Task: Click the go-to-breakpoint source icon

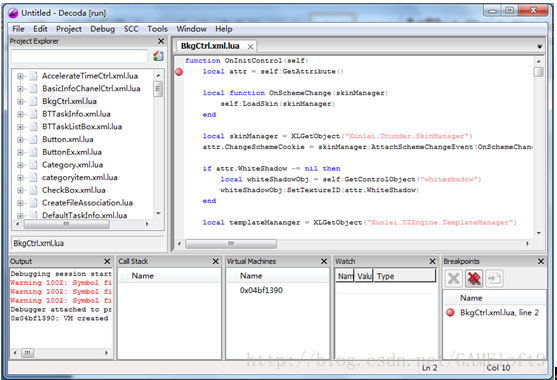Action: (494, 278)
